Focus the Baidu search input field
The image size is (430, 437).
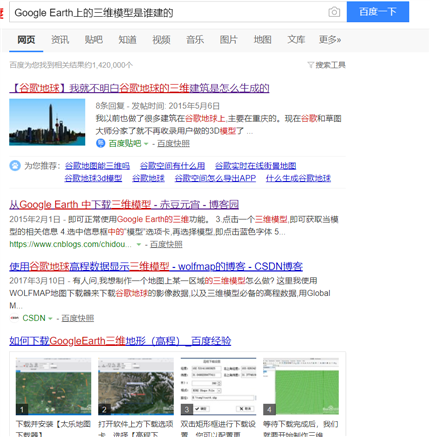point(178,12)
